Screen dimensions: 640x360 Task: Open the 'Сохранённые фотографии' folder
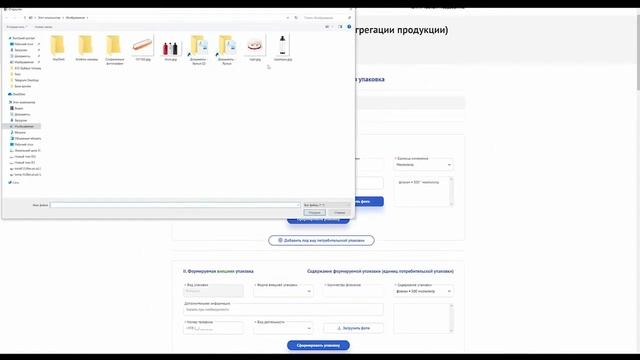pos(114,50)
